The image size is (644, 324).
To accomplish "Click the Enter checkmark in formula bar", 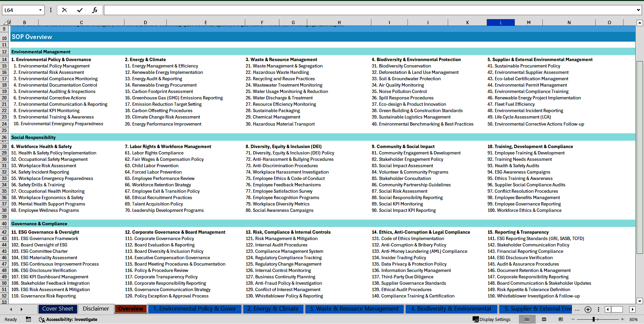I will tap(80, 10).
